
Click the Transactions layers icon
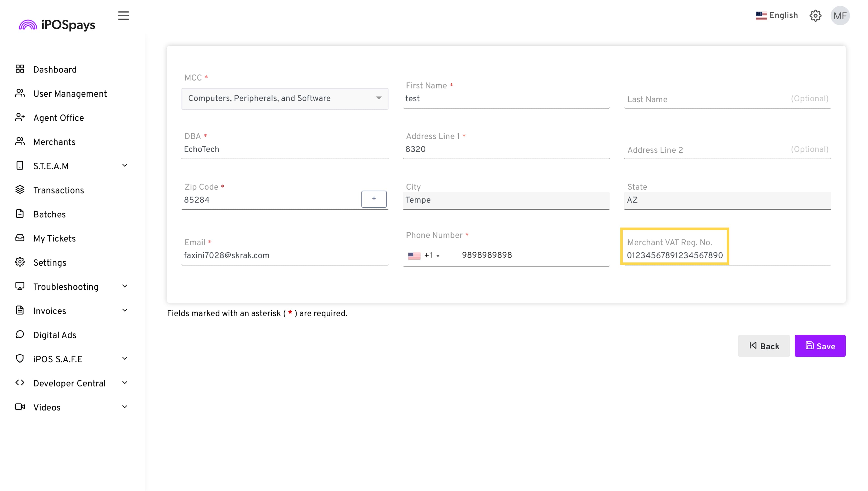coord(20,190)
